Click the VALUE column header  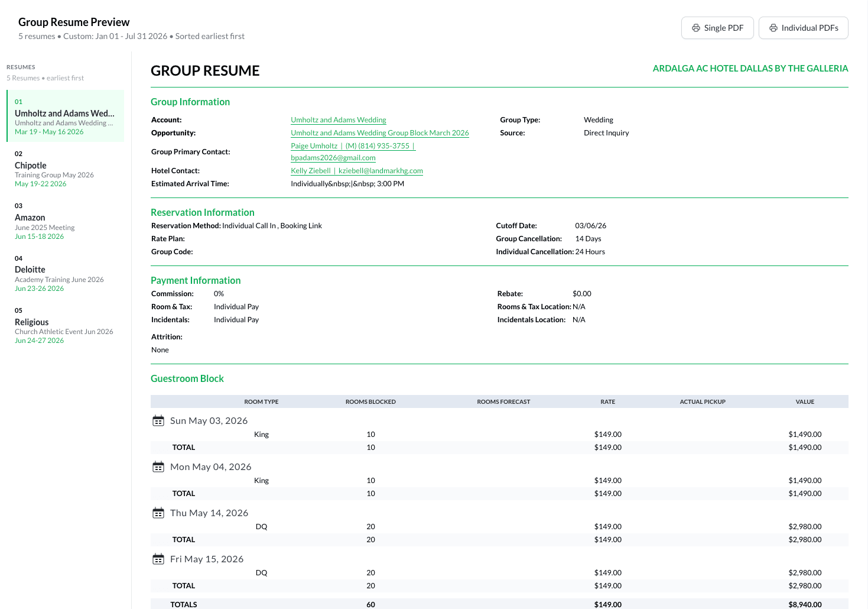click(805, 402)
